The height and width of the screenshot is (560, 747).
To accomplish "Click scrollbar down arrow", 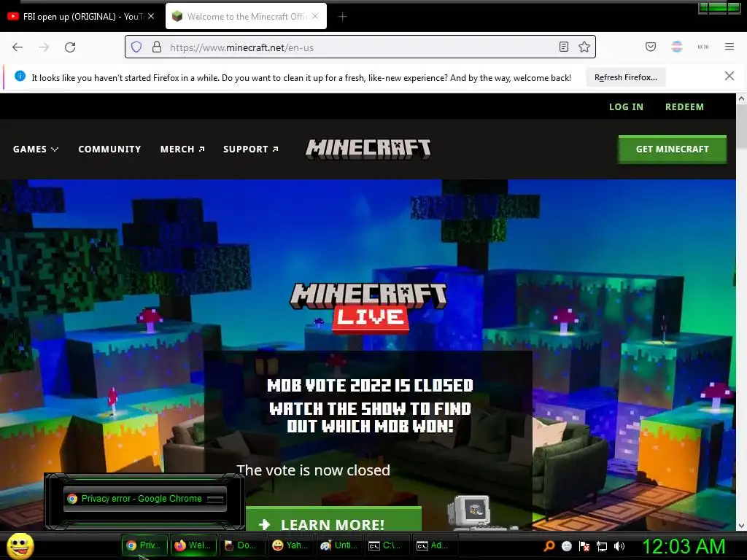I will point(741,526).
